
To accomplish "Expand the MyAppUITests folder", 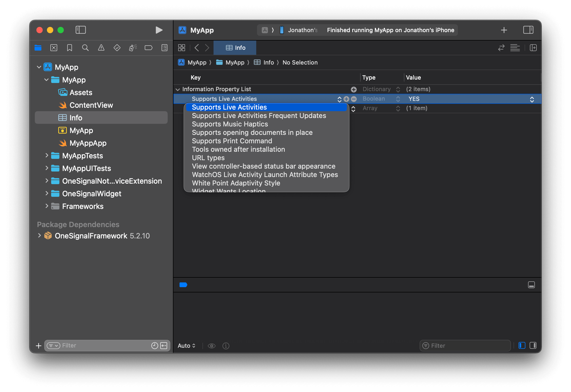I will 47,168.
